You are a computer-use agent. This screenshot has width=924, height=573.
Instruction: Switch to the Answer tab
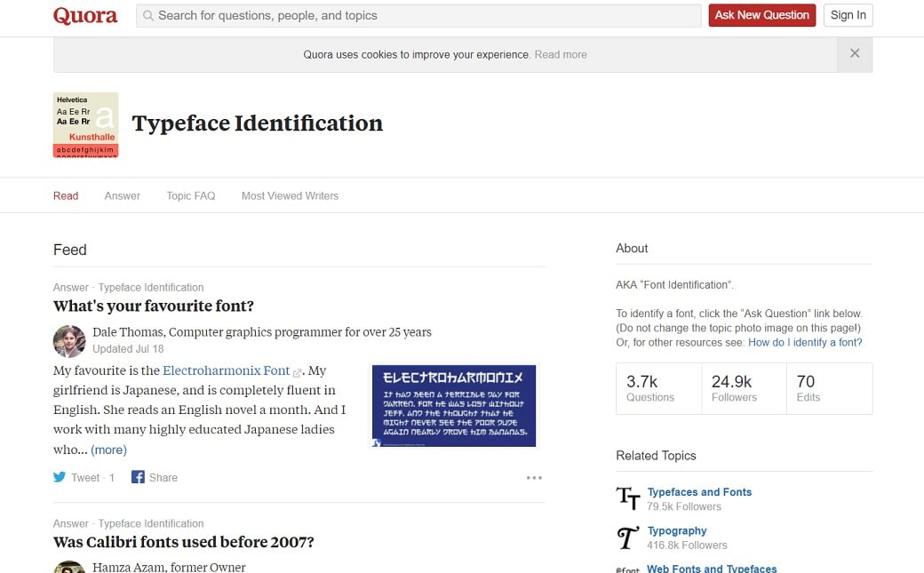point(122,195)
